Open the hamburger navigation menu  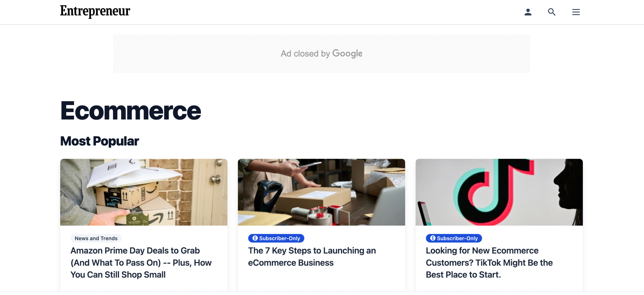tap(576, 12)
